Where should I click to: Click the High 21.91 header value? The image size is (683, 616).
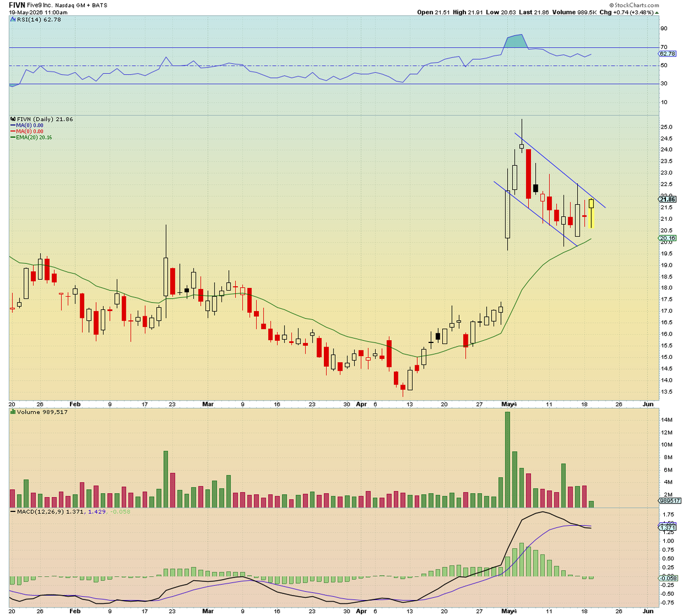click(x=468, y=13)
